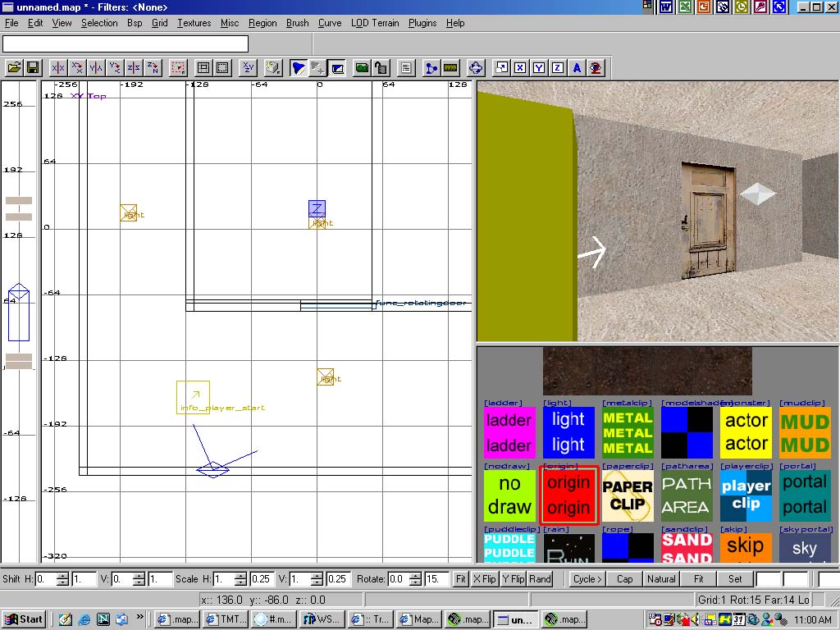Increment the Shift H spinner value

(x=63, y=575)
